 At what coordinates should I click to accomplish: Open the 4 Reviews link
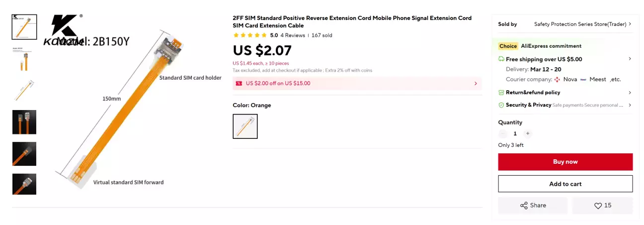click(293, 35)
